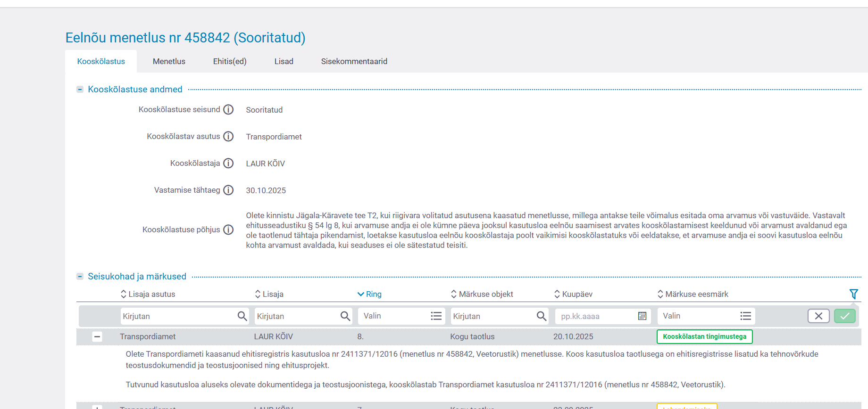Open Märkuse eesmärk filter dropdown
This screenshot has width=868, height=409.
(x=745, y=316)
